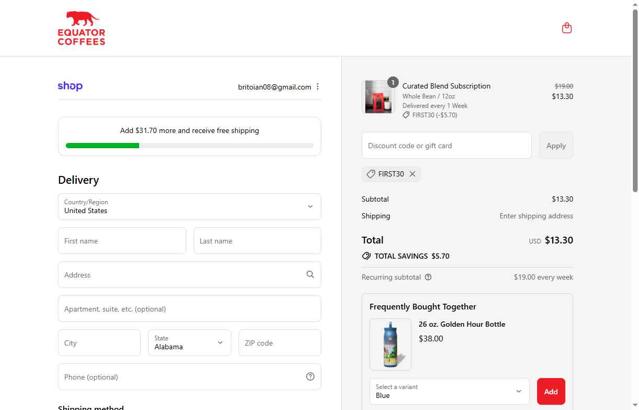
Task: Click the Apply discount button
Action: (556, 145)
